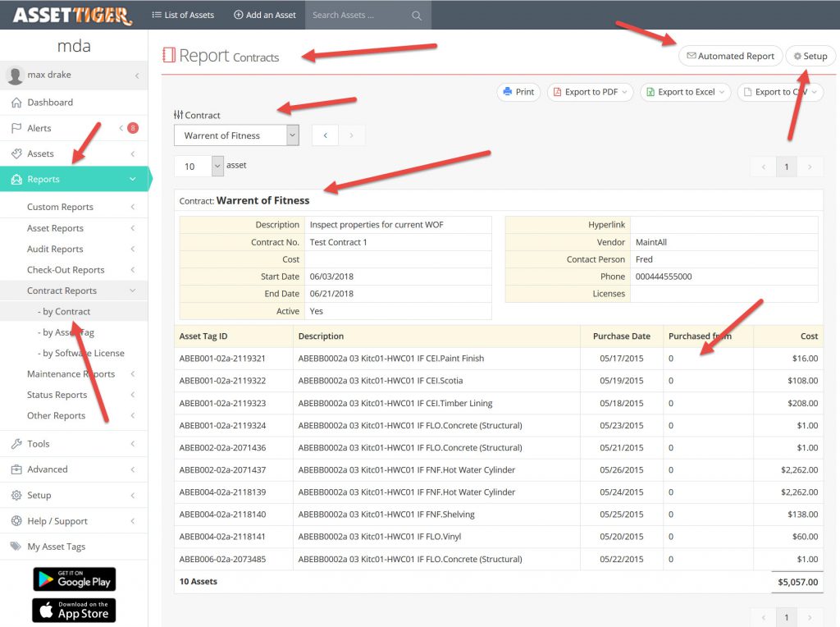The height and width of the screenshot is (627, 840).
Task: Open Download on the App Store badge
Action: point(74,610)
